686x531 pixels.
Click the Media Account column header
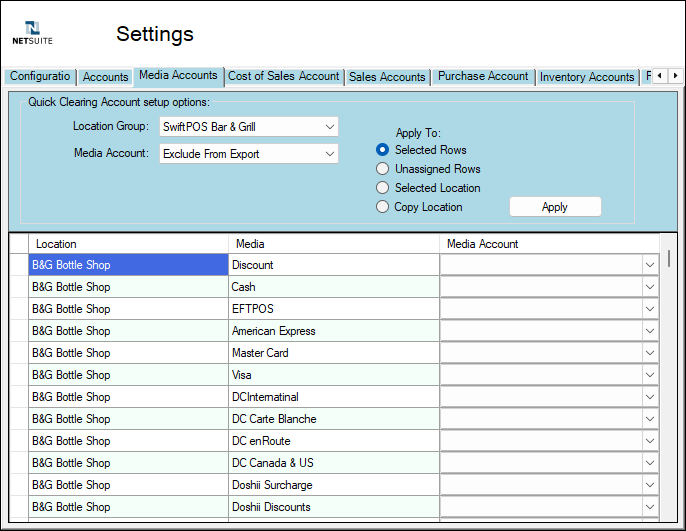[549, 244]
